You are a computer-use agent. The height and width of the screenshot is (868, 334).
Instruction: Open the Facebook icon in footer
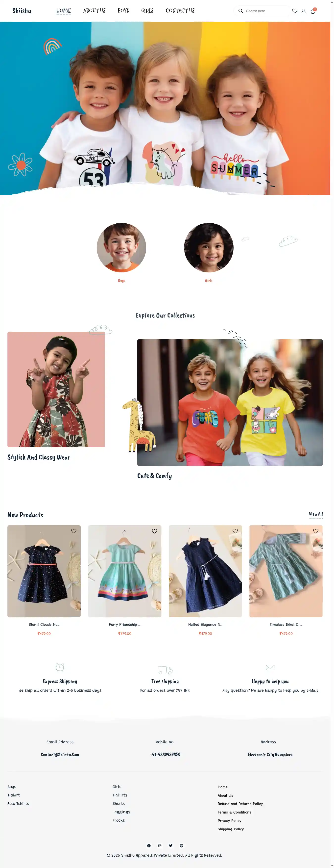149,845
